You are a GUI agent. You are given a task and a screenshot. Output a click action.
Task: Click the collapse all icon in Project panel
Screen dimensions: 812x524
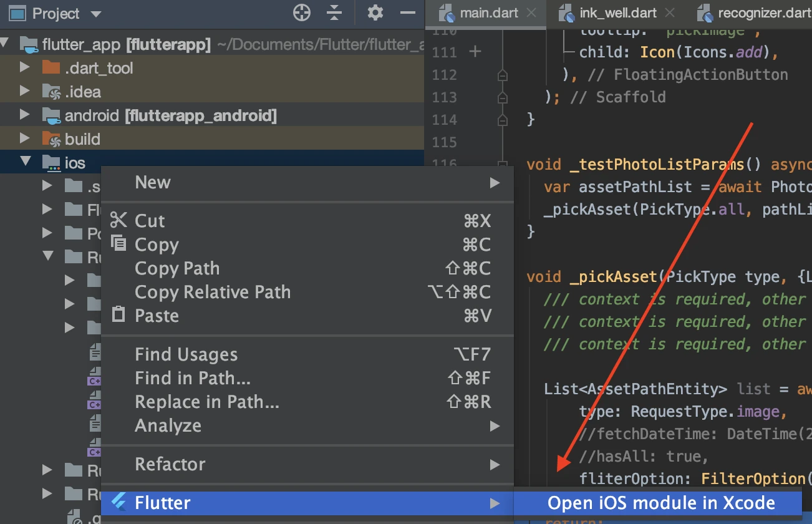(335, 12)
